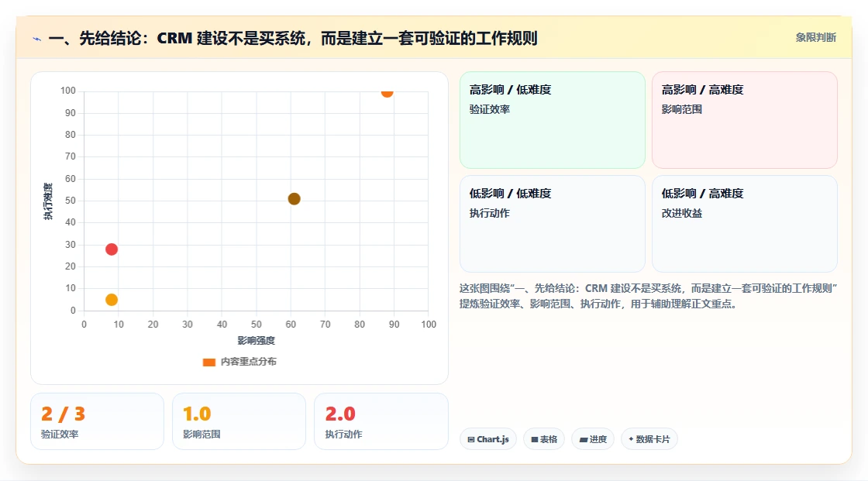
Task: Click the 象限判断 label in header
Action: pyautogui.click(x=815, y=38)
